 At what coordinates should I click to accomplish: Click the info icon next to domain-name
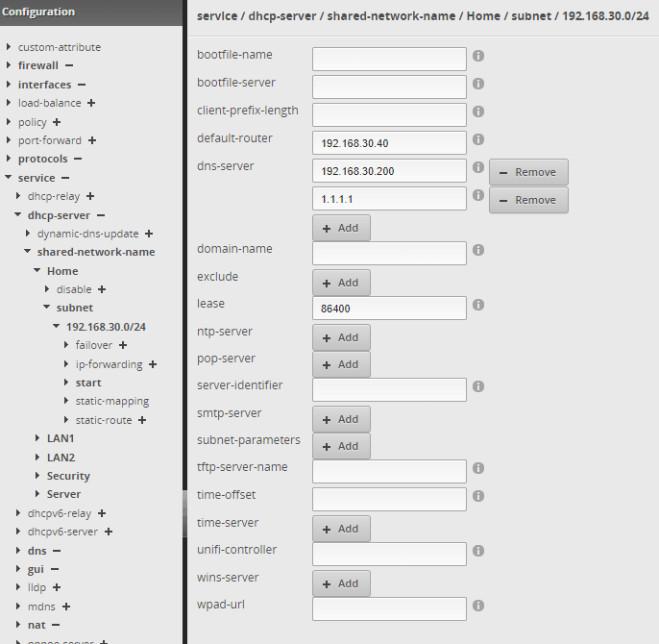pyautogui.click(x=478, y=250)
